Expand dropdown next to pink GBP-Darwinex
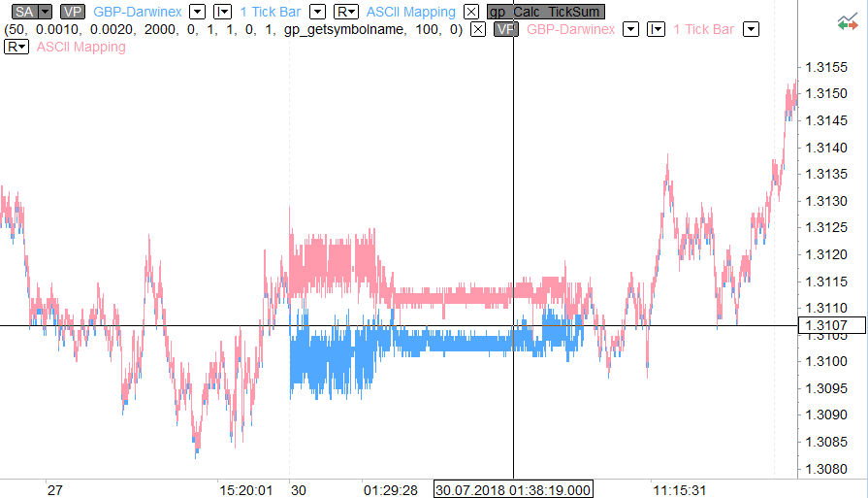 point(630,29)
